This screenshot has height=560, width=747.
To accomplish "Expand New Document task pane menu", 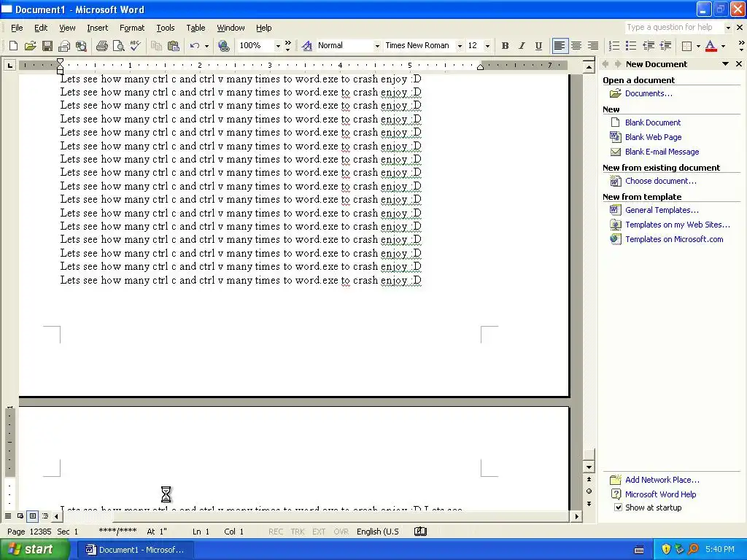I will [726, 64].
